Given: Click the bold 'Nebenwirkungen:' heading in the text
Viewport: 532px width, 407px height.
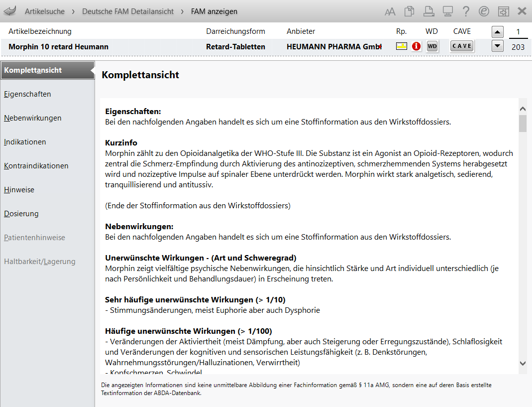Looking at the screenshot, I should pyautogui.click(x=139, y=227).
